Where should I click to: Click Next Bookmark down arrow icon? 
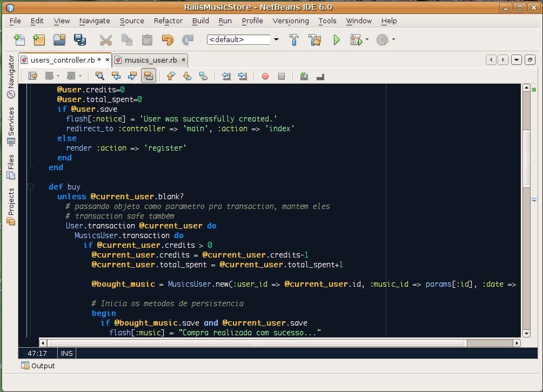[187, 76]
